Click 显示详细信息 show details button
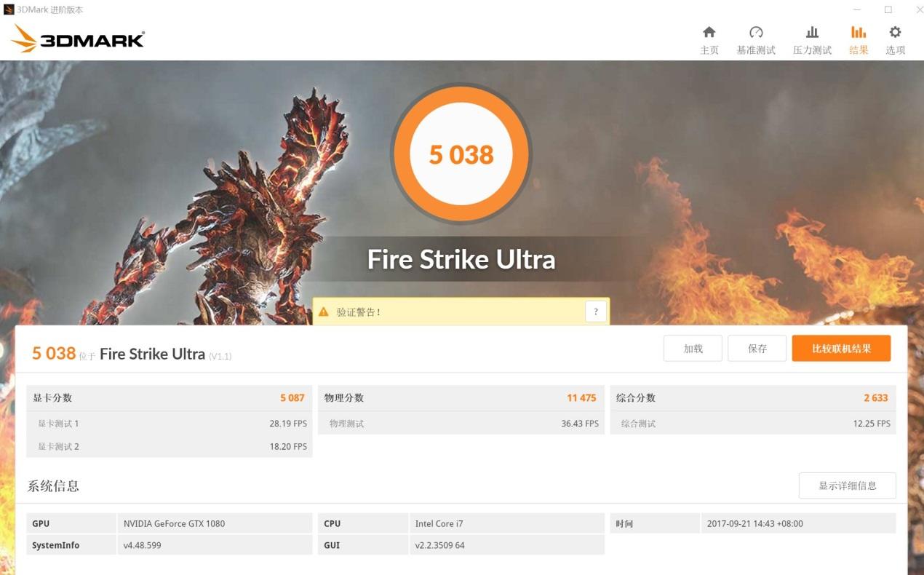Screen dimensions: 924x575 click(848, 485)
